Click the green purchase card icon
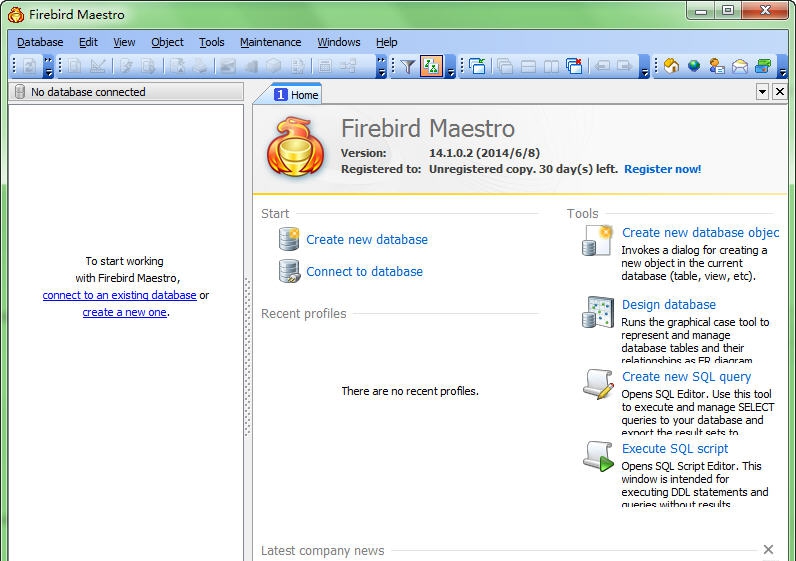 763,67
